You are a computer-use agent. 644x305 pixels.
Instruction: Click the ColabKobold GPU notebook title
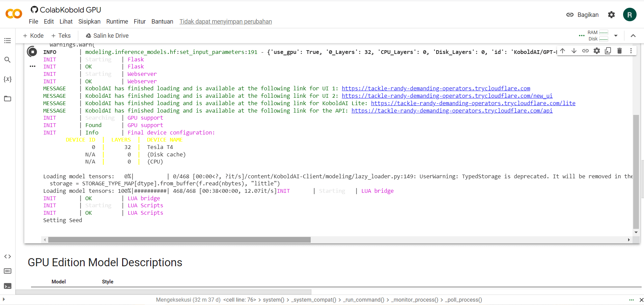[71, 10]
